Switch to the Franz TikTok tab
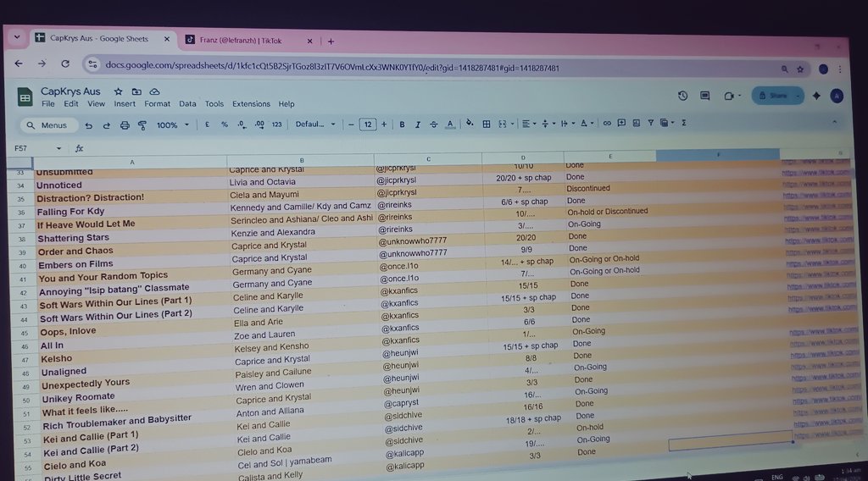868x481 pixels. tap(248, 41)
